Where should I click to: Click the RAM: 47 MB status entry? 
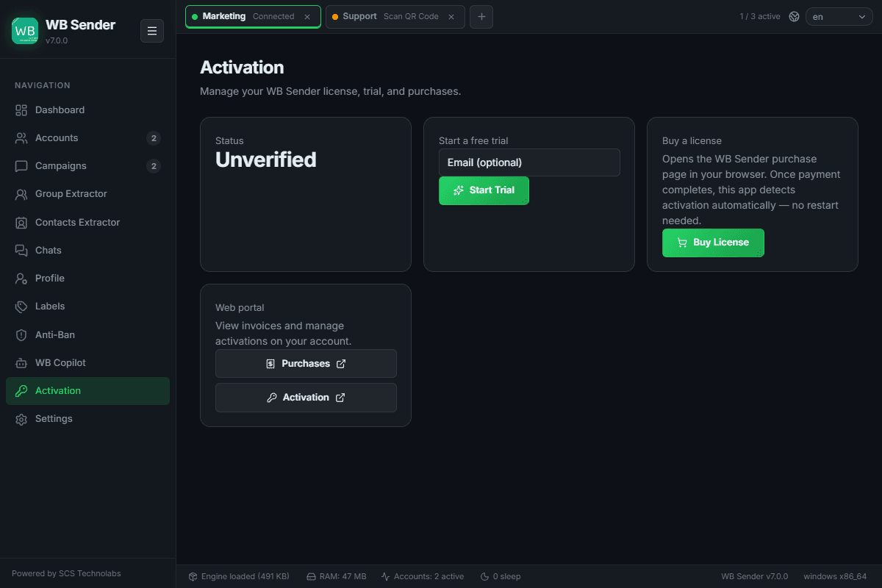[x=336, y=576]
